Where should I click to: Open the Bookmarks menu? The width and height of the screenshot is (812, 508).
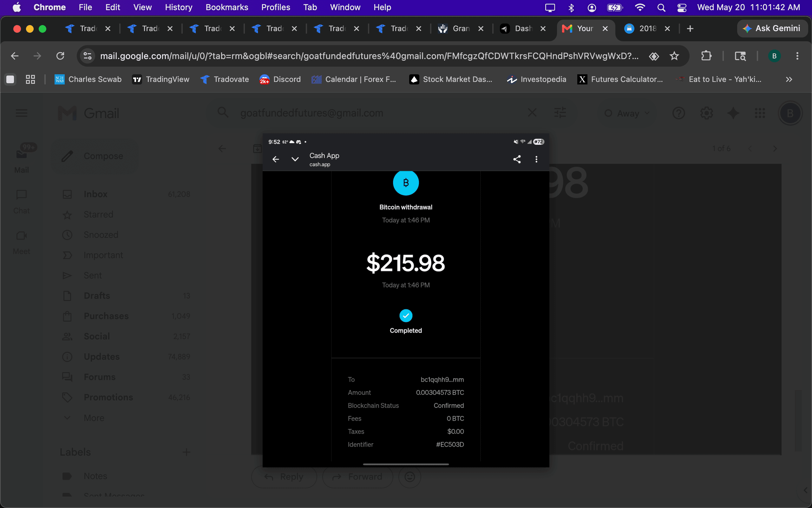coord(226,7)
